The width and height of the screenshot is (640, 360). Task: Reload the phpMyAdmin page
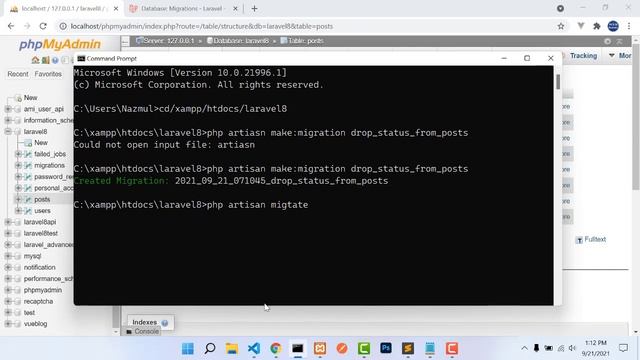pyautogui.click(x=43, y=26)
